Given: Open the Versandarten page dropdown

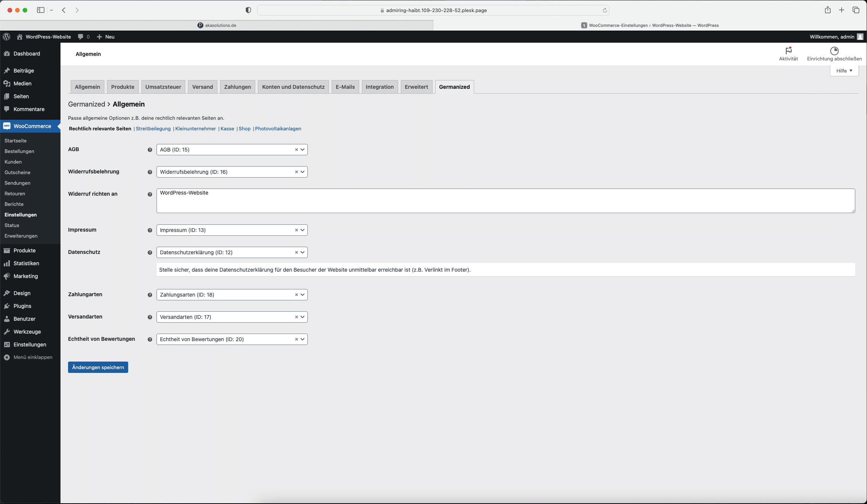Looking at the screenshot, I should point(302,317).
